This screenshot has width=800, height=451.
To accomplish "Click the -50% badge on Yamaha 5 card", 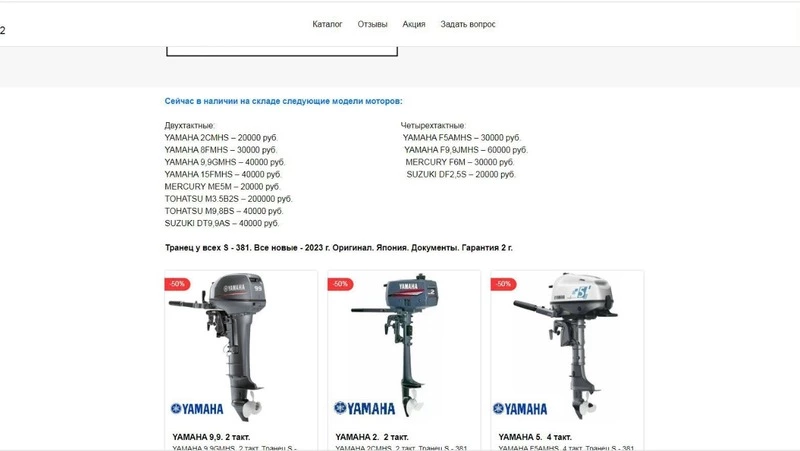I will pos(503,284).
